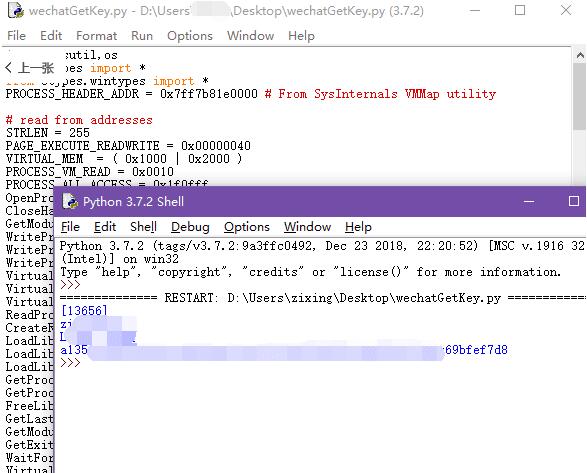This screenshot has height=473, width=587.
Task: Open Run menu in editor window
Action: (x=142, y=36)
